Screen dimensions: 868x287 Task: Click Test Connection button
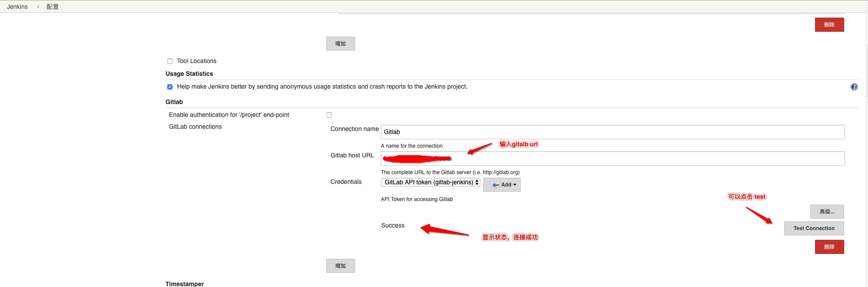814,228
